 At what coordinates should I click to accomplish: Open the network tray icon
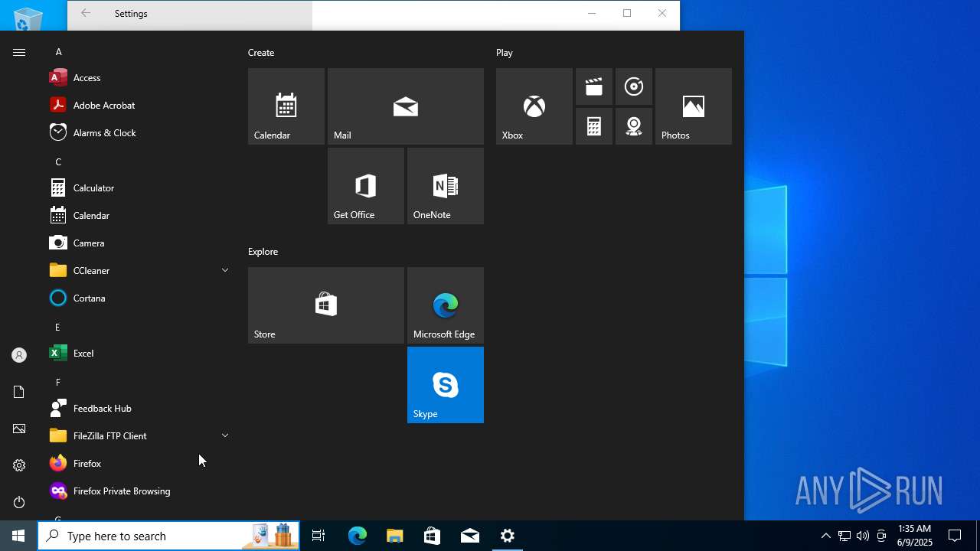point(844,536)
